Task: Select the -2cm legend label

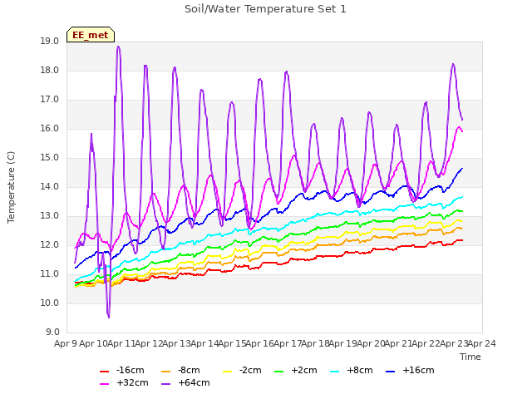Action: (x=250, y=370)
